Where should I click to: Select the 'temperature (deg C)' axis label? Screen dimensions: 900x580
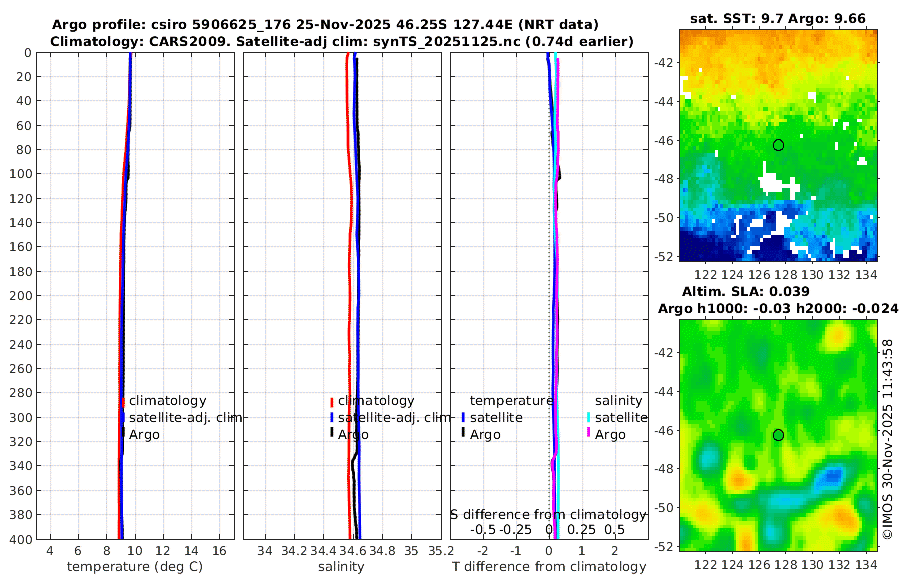(135, 567)
